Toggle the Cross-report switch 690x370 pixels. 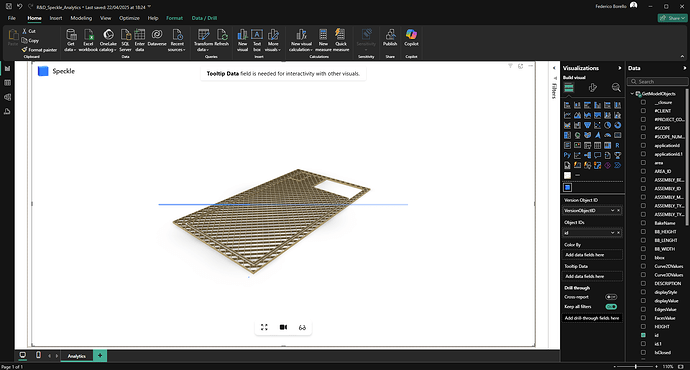click(611, 297)
